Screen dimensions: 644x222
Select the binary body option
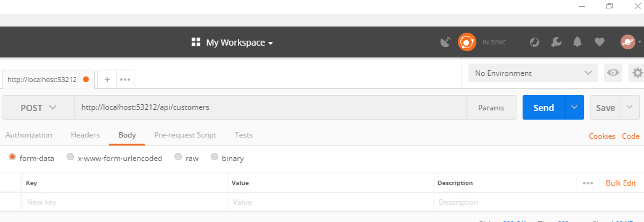click(227, 158)
